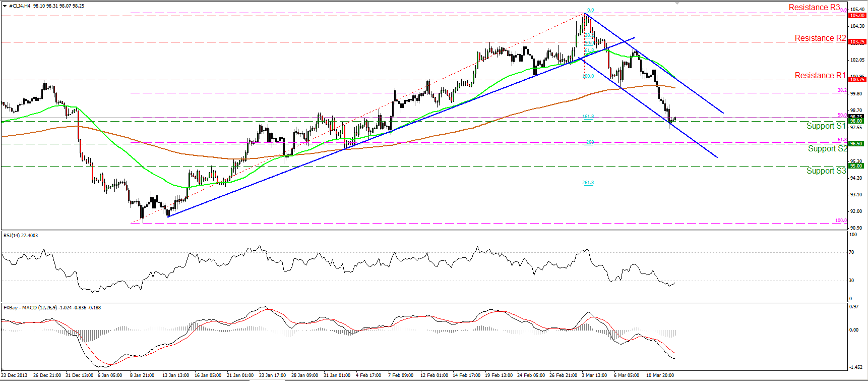Select the red 105.00 price tag

[x=857, y=16]
